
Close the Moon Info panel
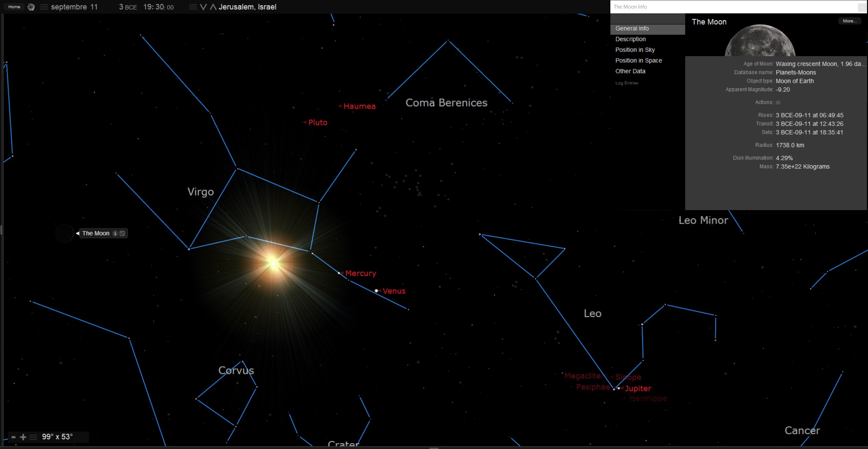(x=862, y=7)
